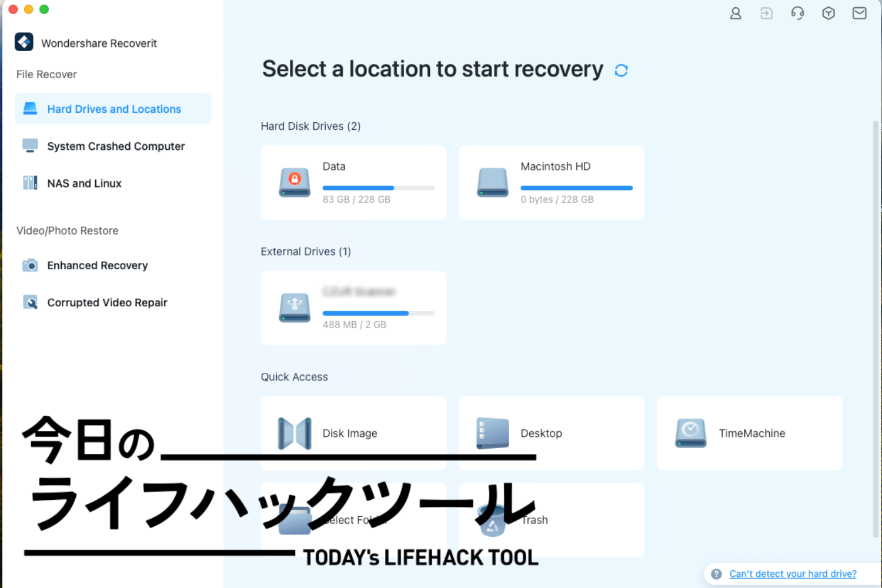Open the Can't detect your hard drive link
This screenshot has width=882, height=588.
(793, 573)
